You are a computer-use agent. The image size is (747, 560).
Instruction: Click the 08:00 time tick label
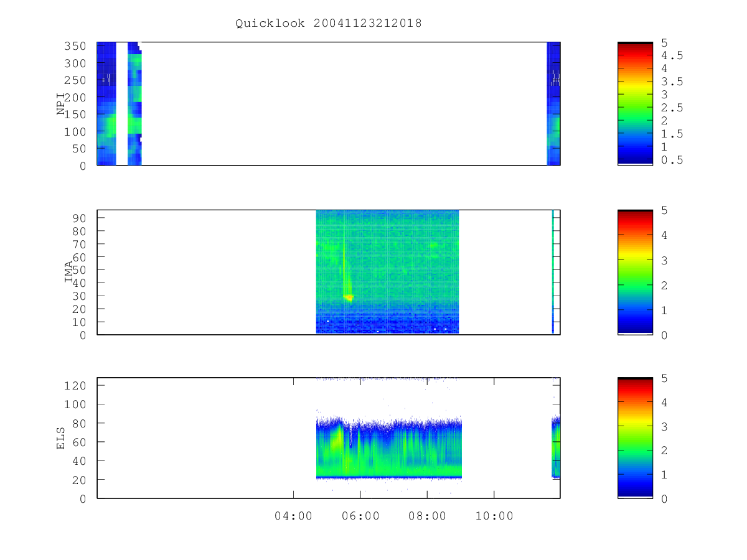pyautogui.click(x=427, y=516)
